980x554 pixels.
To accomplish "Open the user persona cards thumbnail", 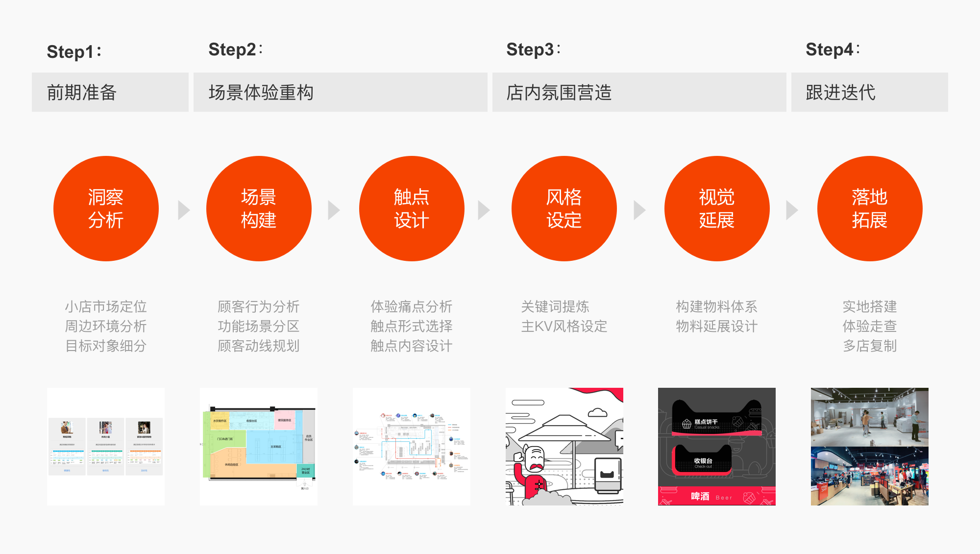I will click(106, 446).
